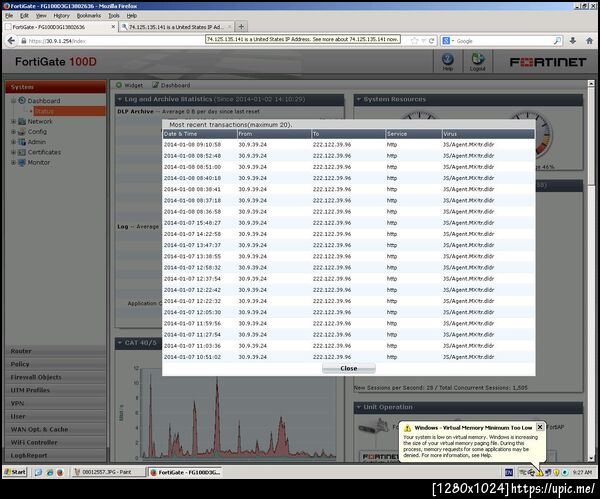Click the Dashboard edit icon
Viewport: 600px width, 499px height.
click(155, 85)
